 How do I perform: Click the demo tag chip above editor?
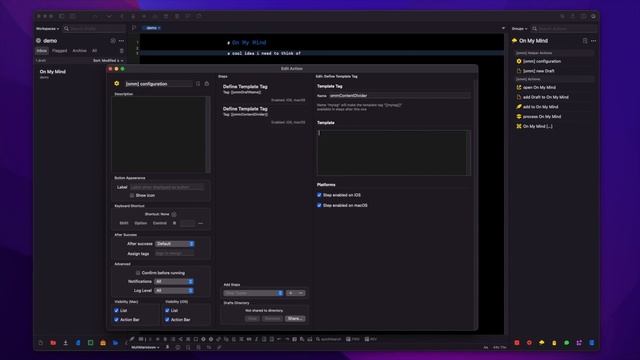pos(153,28)
